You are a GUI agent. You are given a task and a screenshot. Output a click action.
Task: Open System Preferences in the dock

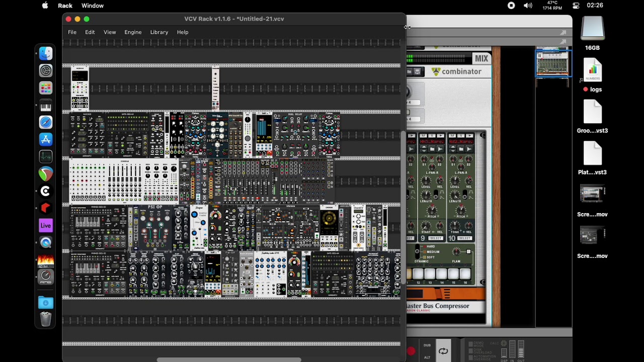46,71
